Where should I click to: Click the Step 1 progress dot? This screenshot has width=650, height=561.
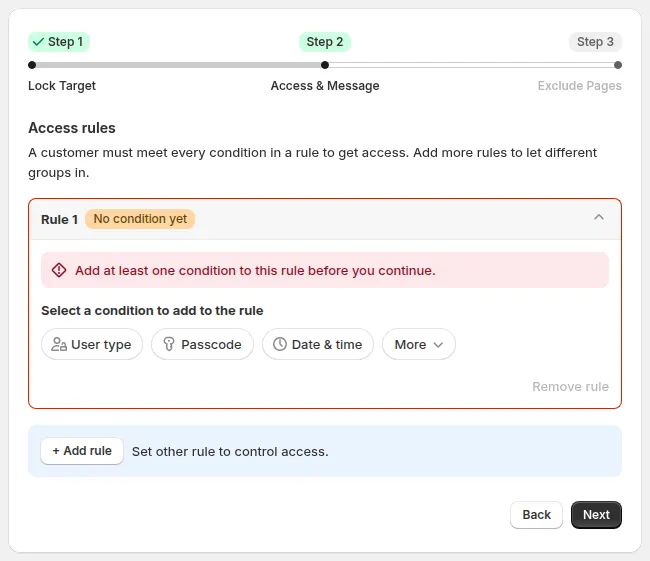pyautogui.click(x=32, y=65)
